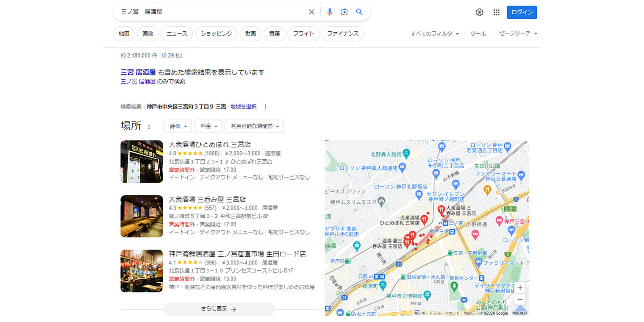Click the 地域を選択 link
The image size is (644, 322).
click(x=243, y=107)
